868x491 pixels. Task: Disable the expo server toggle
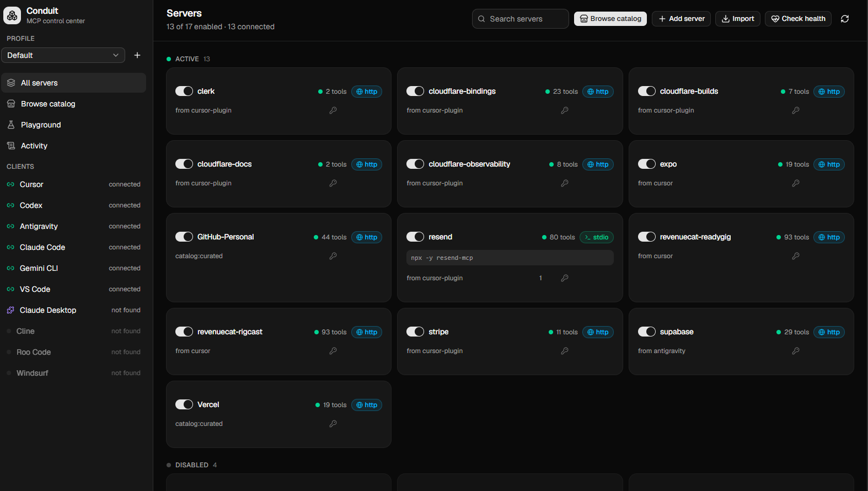coord(647,164)
